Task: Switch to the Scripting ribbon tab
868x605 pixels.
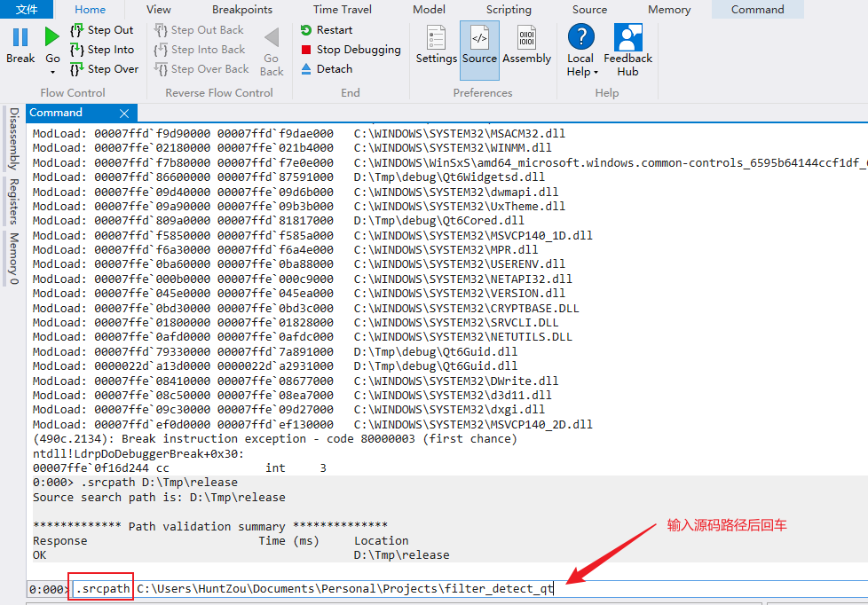Action: point(509,10)
